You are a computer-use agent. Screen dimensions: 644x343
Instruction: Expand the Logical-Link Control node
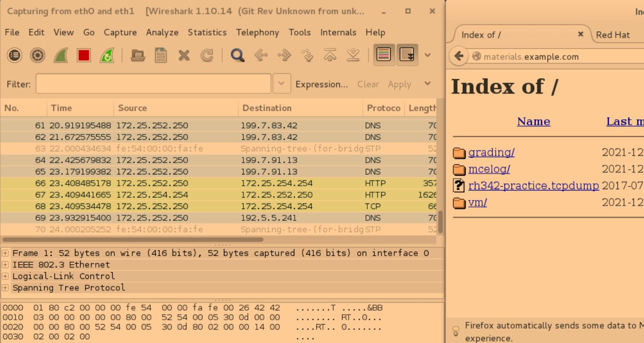(5, 276)
